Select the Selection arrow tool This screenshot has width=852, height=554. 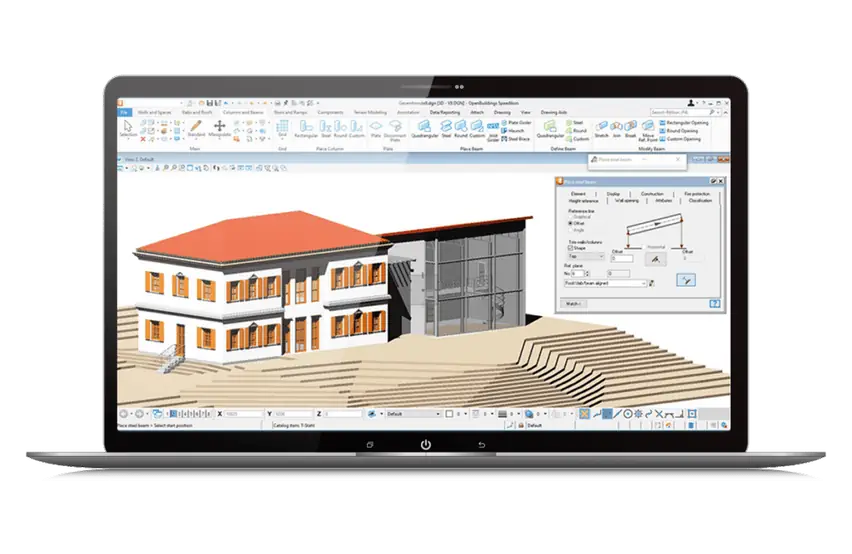[x=128, y=129]
